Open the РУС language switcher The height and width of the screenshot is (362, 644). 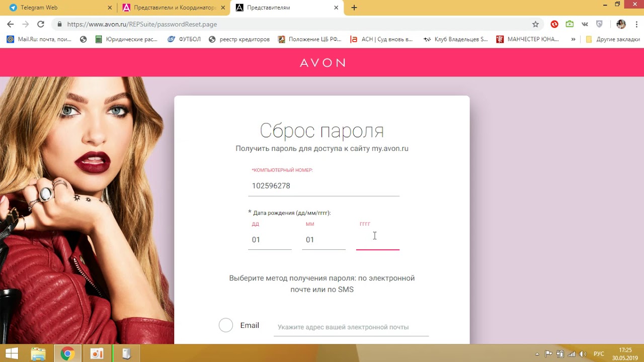599,354
